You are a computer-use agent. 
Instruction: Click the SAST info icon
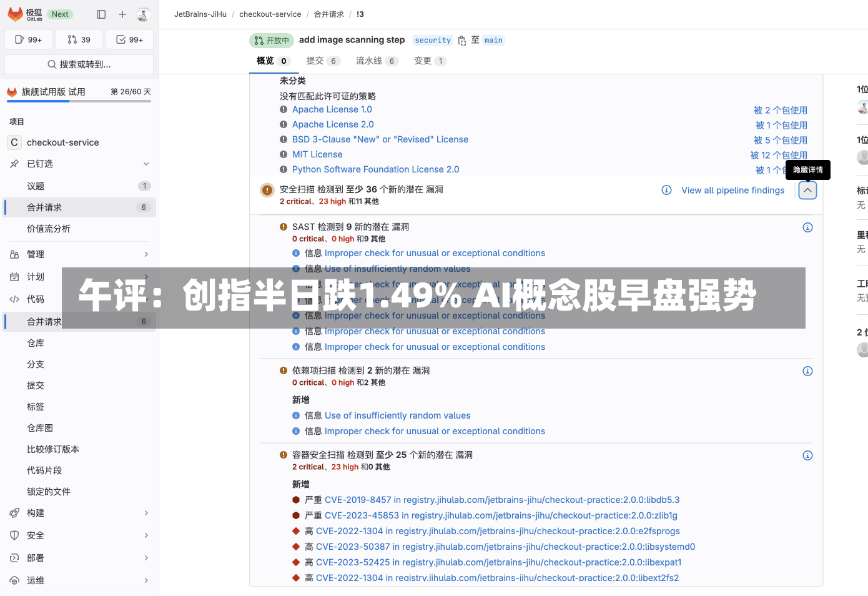(x=807, y=227)
